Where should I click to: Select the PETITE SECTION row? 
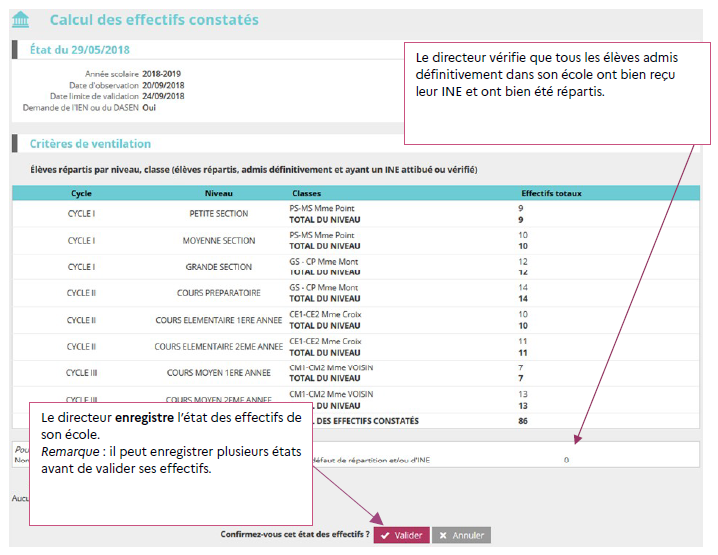[x=219, y=214]
